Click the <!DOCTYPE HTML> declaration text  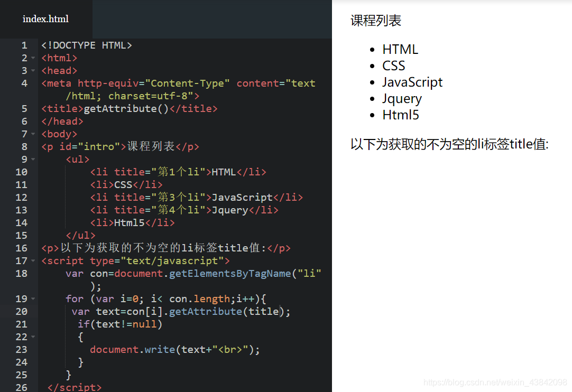click(87, 45)
